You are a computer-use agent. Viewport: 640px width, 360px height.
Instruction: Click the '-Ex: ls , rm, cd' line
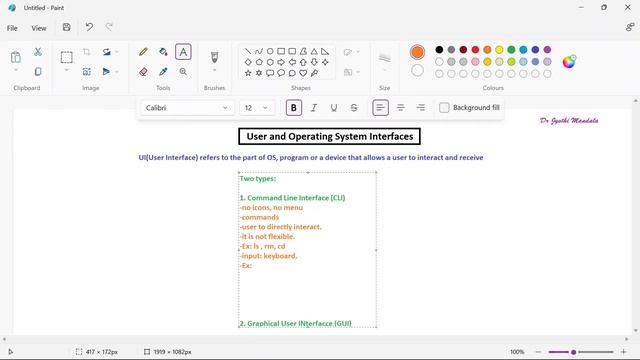click(262, 246)
